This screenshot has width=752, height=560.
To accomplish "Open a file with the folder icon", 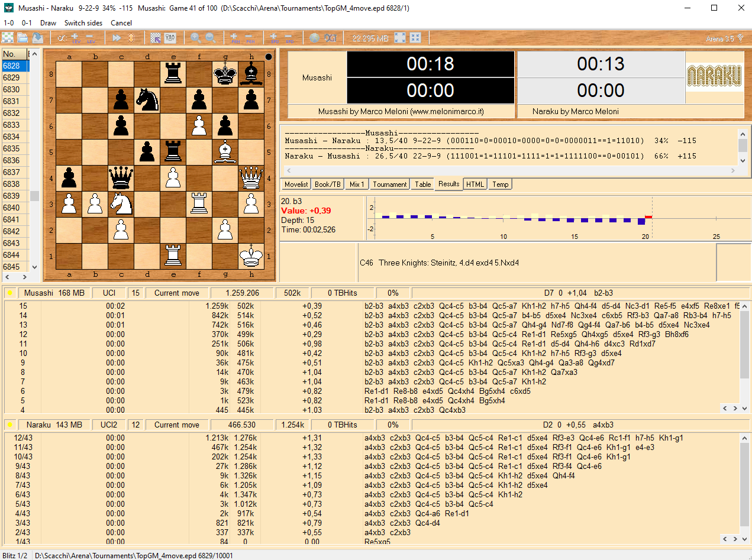I will coord(22,38).
